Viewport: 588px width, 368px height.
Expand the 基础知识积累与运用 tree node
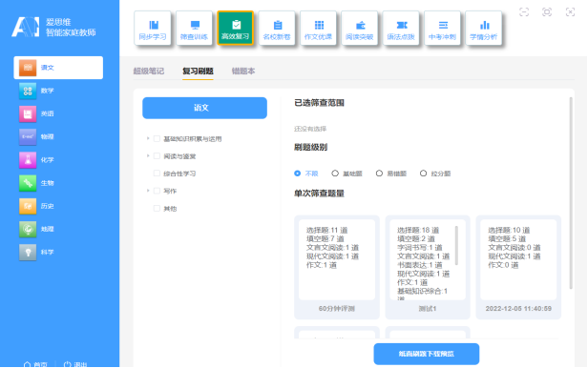(x=148, y=138)
